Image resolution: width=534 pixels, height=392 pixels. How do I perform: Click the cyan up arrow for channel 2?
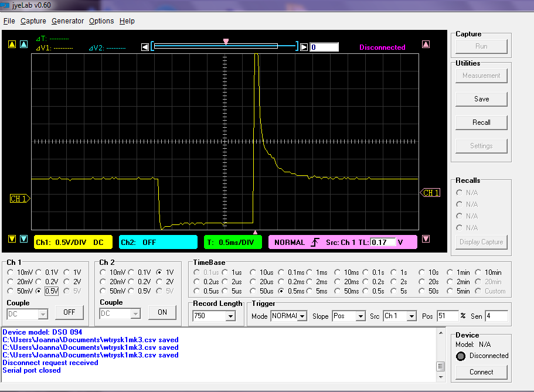[x=23, y=45]
